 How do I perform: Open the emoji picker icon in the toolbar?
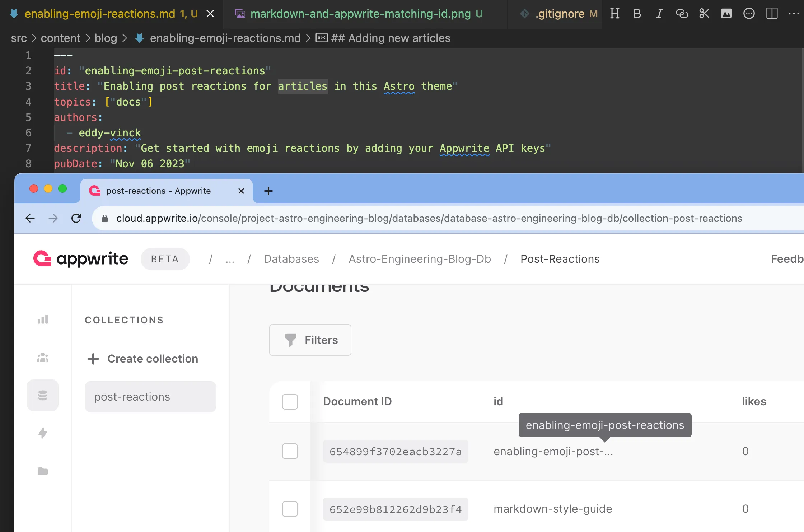tap(749, 14)
